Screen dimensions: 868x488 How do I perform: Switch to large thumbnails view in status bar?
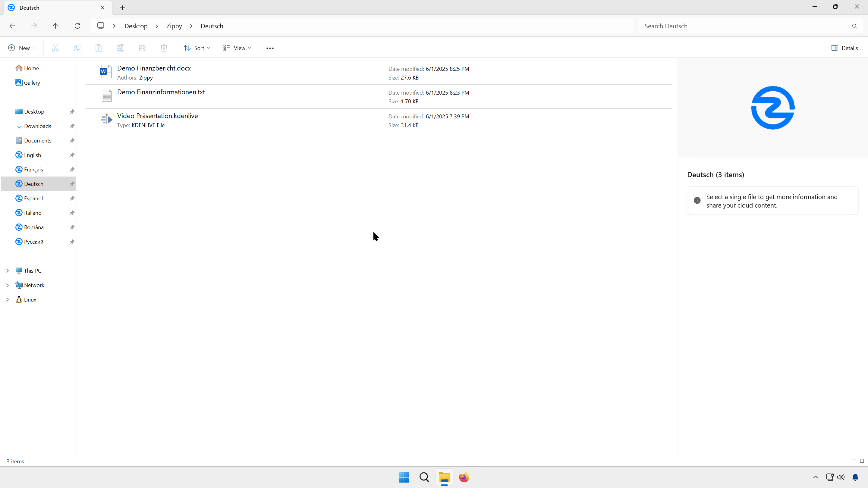(x=862, y=461)
